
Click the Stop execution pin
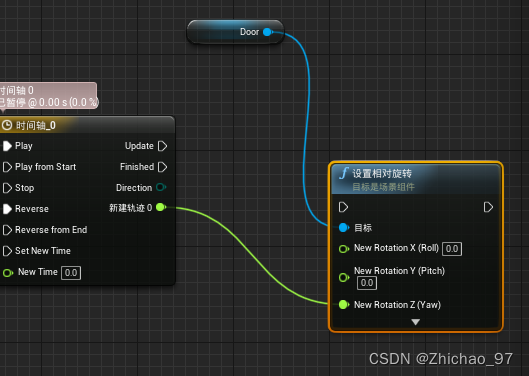7,188
